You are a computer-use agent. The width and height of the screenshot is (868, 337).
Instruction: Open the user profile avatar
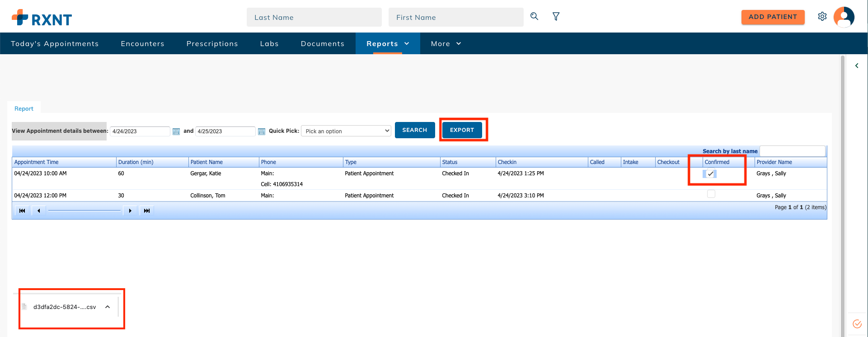(844, 17)
